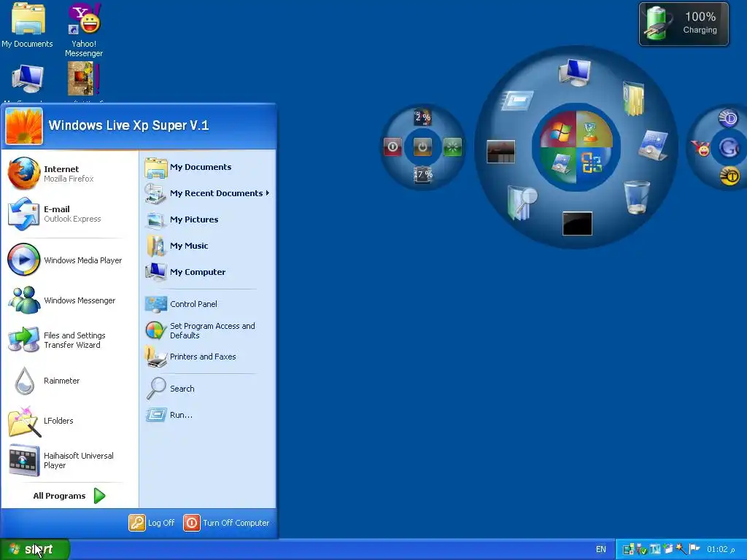Expand All Programs green arrow
This screenshot has width=747, height=560.
(99, 496)
